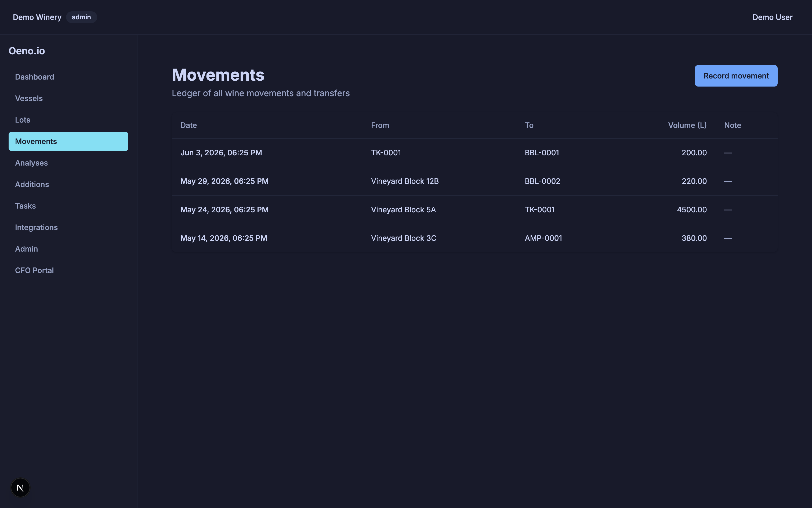The width and height of the screenshot is (812, 508).
Task: Click Vineyard Block 5A source
Action: click(x=403, y=210)
